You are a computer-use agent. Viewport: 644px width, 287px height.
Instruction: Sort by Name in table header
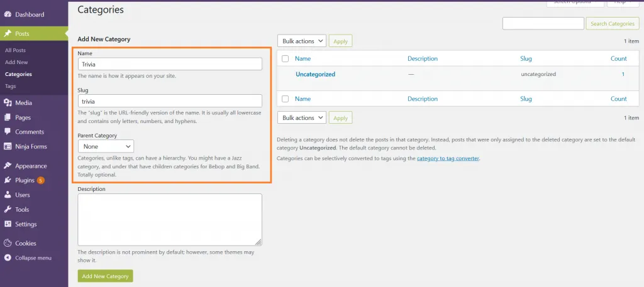pyautogui.click(x=303, y=58)
